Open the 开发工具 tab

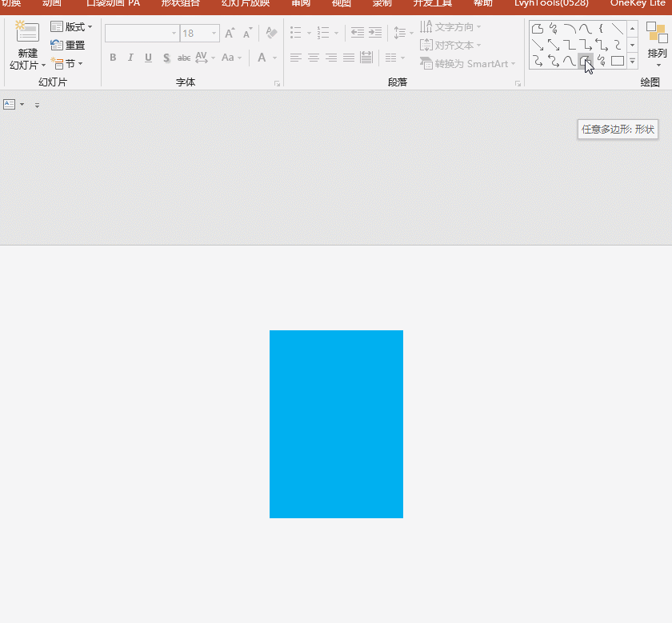click(x=433, y=3)
